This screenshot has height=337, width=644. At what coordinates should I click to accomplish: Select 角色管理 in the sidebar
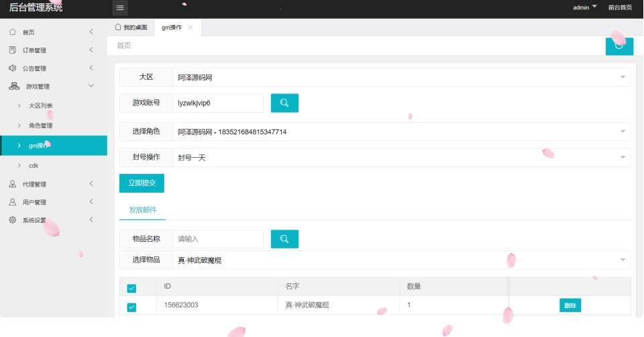tap(41, 126)
